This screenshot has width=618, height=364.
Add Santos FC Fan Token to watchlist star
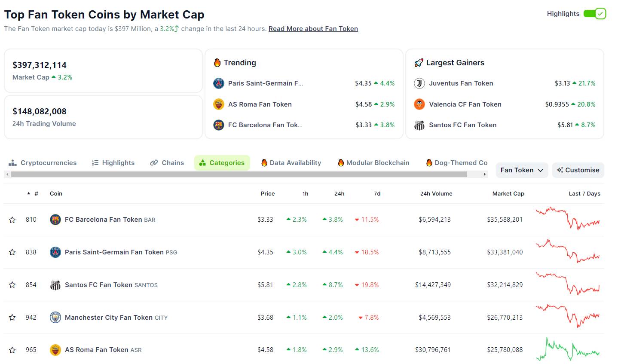click(12, 285)
